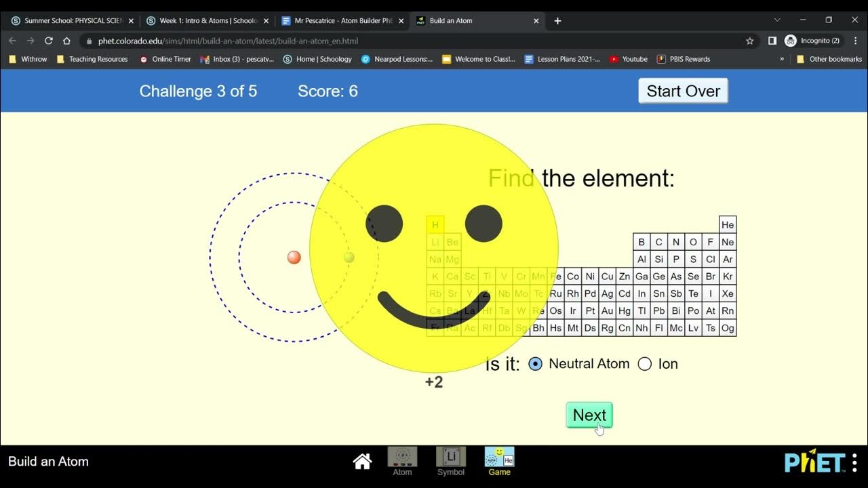Screen dimensions: 868x488
Task: Toggle the browser side panel icon
Action: coord(772,41)
